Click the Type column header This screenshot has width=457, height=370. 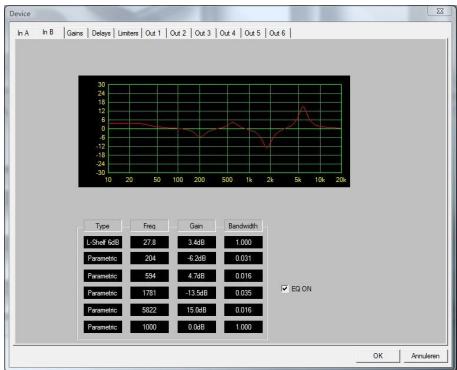[103, 226]
